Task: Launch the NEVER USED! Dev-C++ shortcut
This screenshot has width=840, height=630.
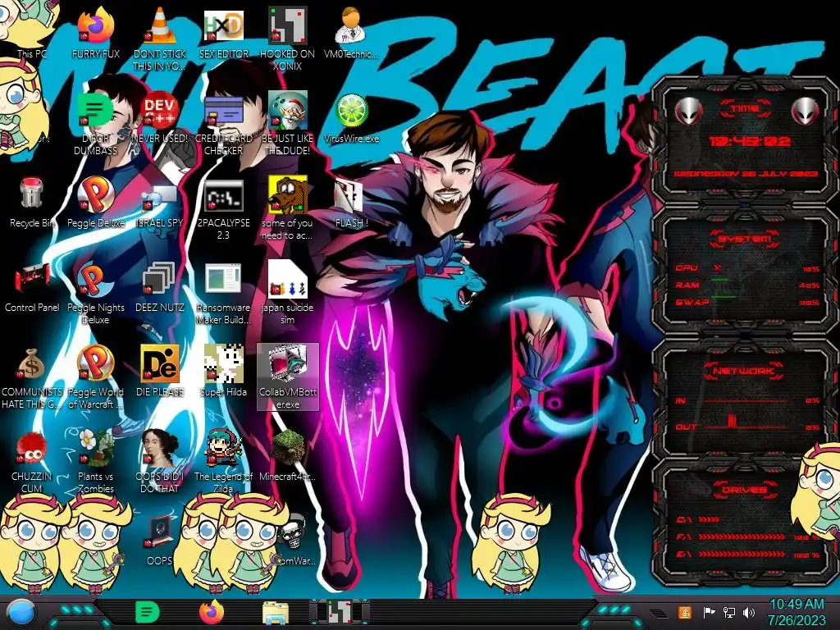Action: coord(160,118)
